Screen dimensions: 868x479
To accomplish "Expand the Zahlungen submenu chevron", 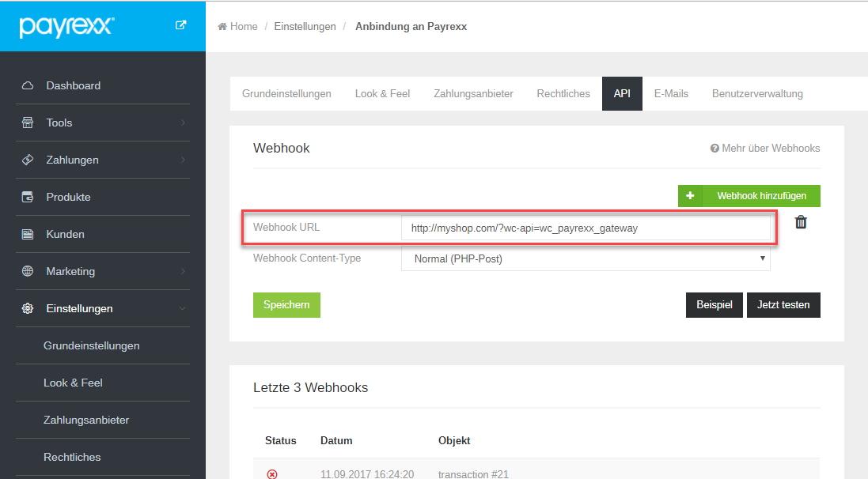I will (183, 160).
